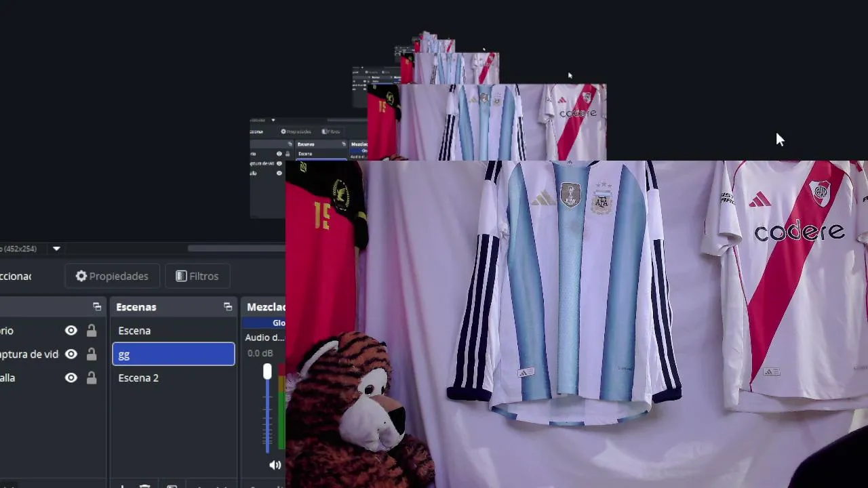
Task: Select the 'gg' scene
Action: (x=174, y=354)
